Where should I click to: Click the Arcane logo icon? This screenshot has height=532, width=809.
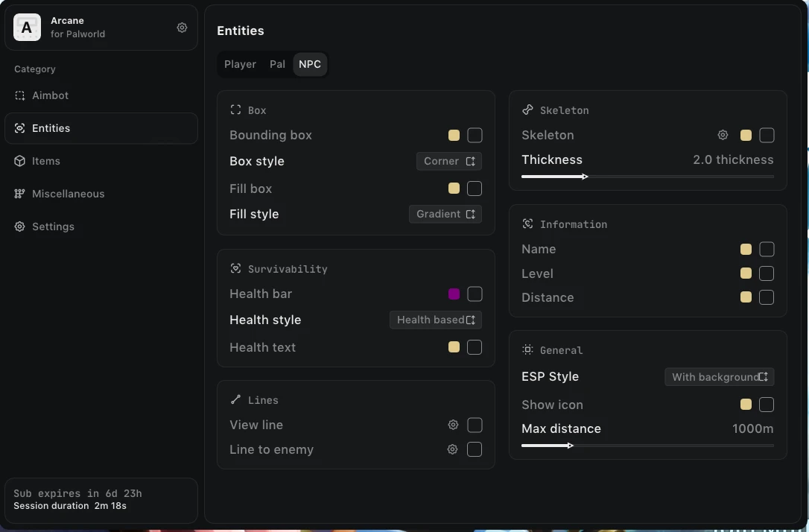(x=27, y=28)
